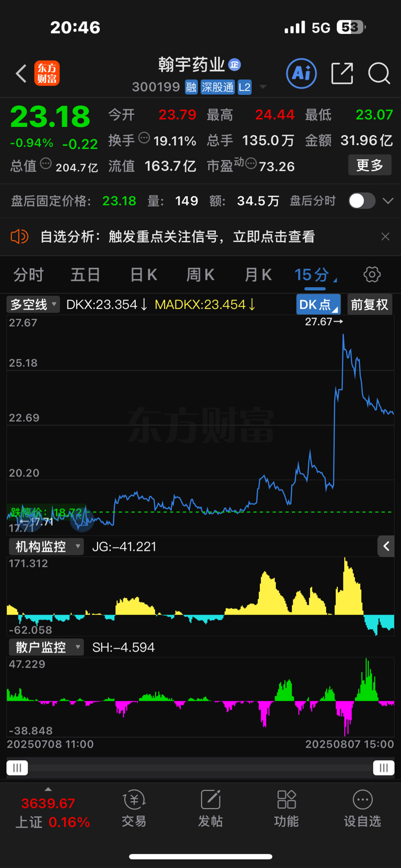The image size is (401, 868).
Task: Tap the 换手 info smiley icon
Action: click(x=144, y=138)
